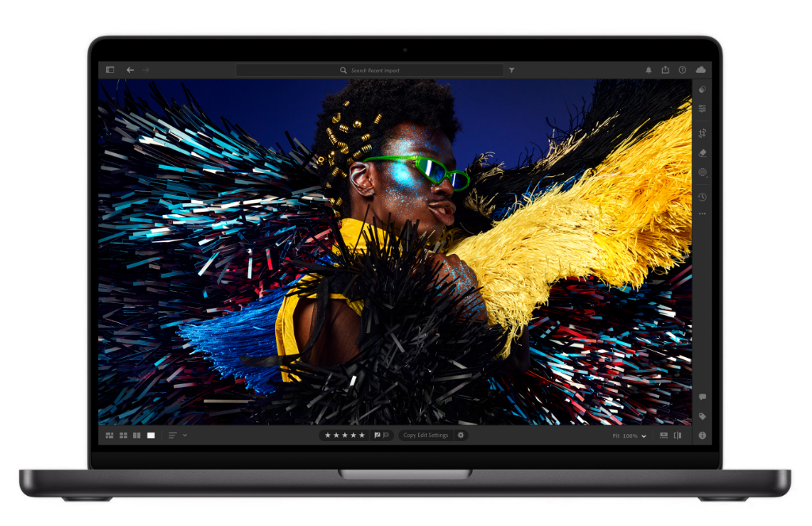The image size is (812, 526).
Task: Open the Edit sliders panel
Action: (702, 106)
